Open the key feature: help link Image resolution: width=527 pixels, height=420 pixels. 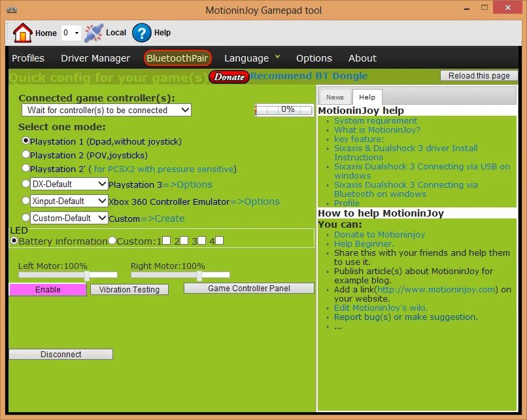pos(359,139)
